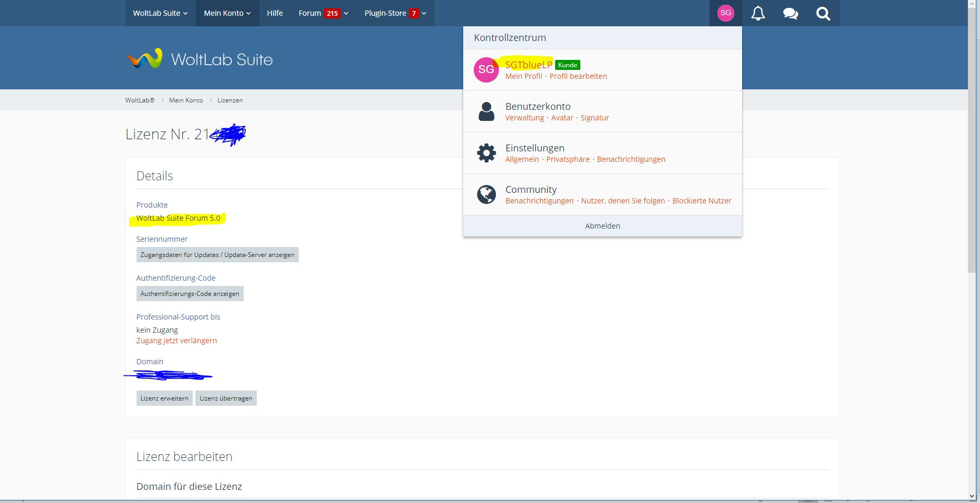Click the Lizenz übertragen button
This screenshot has width=980, height=503.
click(x=226, y=398)
